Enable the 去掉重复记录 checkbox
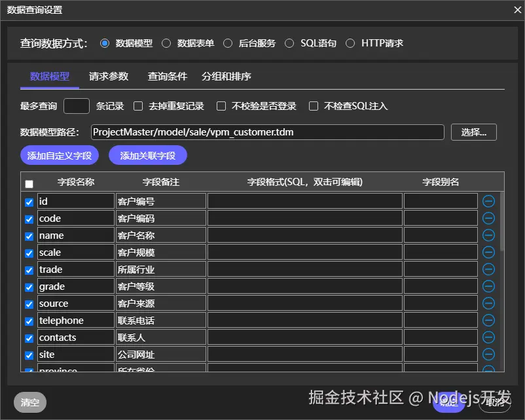525x420 pixels. pyautogui.click(x=138, y=105)
